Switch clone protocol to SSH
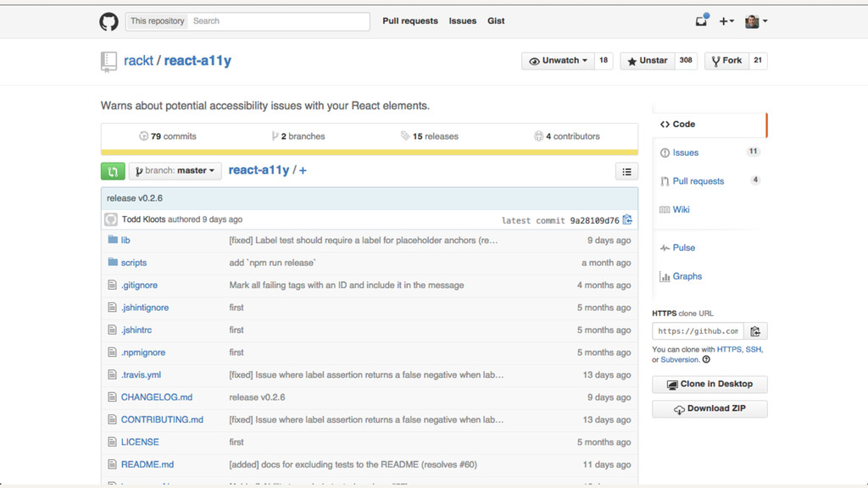868x488 pixels. point(753,349)
